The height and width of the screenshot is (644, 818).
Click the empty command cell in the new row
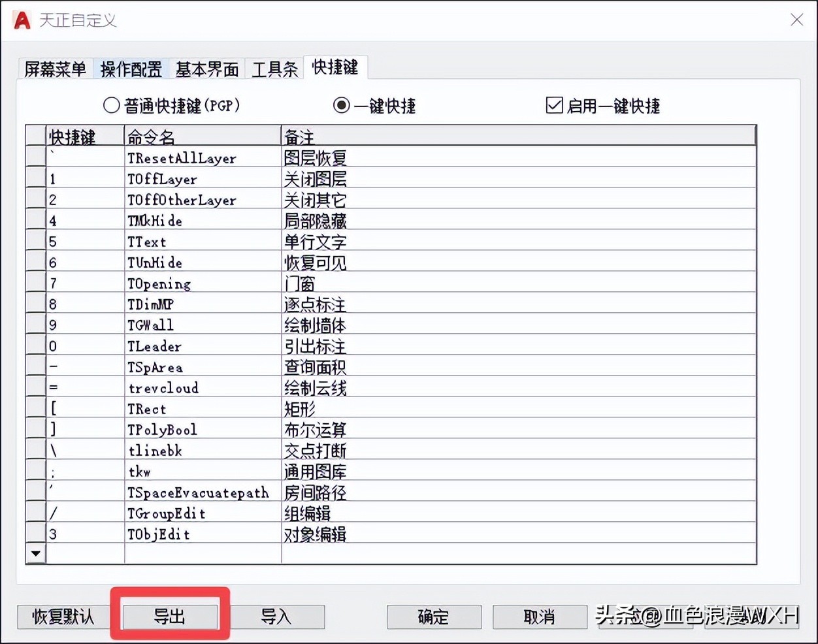[x=203, y=554]
